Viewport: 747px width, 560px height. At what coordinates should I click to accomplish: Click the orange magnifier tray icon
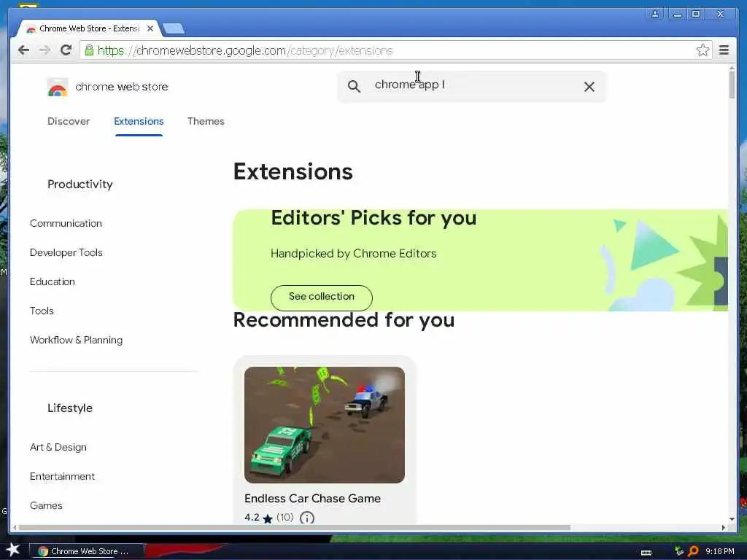(694, 551)
